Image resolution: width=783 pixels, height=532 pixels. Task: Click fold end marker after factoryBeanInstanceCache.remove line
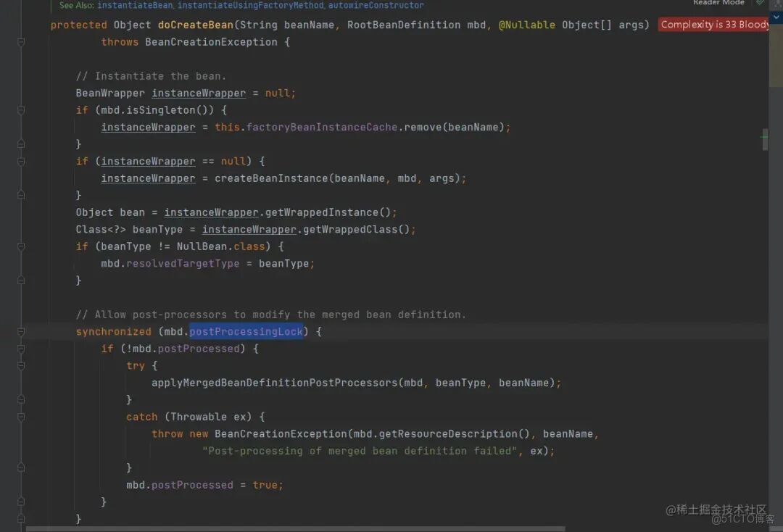(21, 144)
